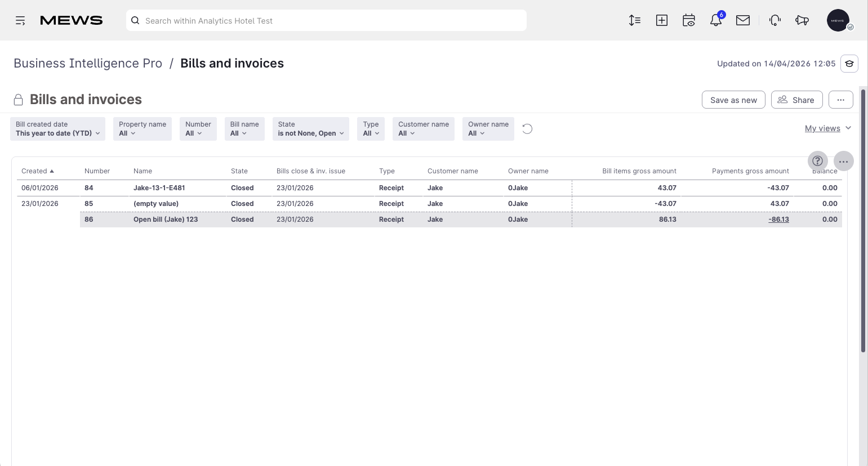The image size is (868, 466).
Task: Open the State filter dropdown
Action: pos(311,129)
